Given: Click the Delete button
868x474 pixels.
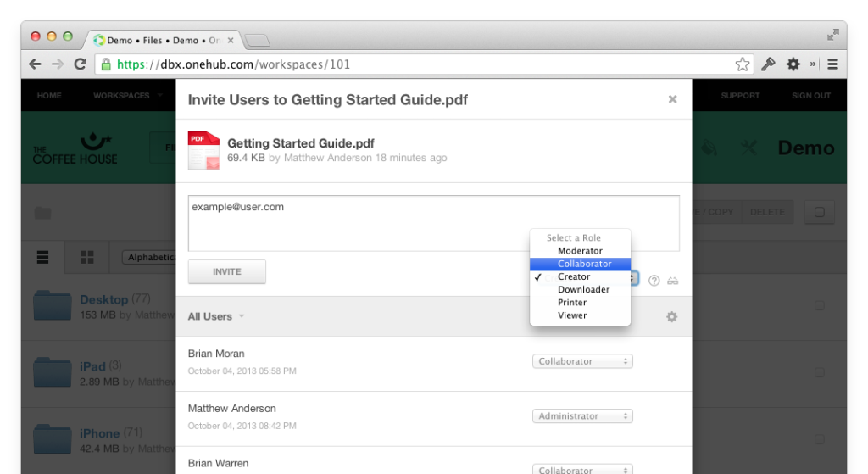Looking at the screenshot, I should [x=767, y=212].
